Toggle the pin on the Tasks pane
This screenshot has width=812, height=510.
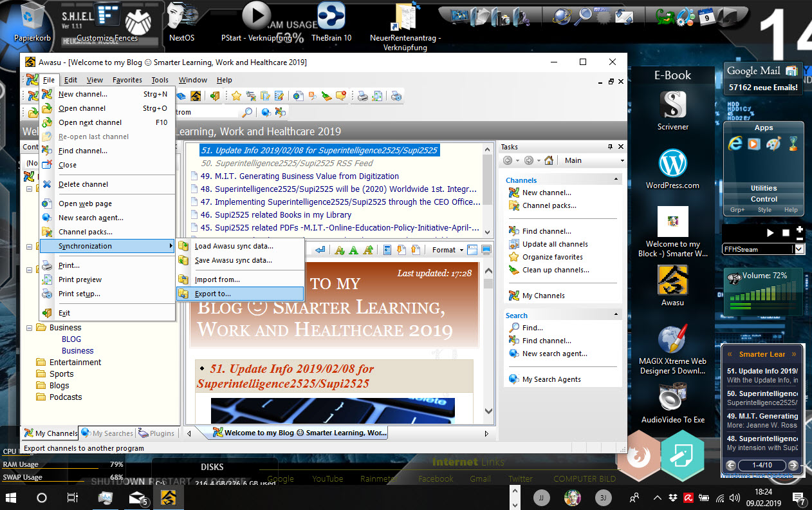coord(610,147)
